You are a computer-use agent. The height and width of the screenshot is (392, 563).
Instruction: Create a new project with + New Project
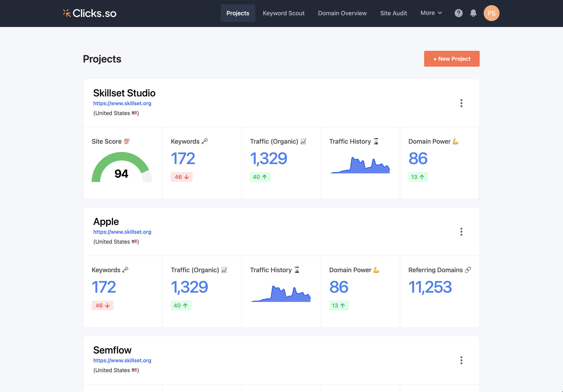pos(452,59)
